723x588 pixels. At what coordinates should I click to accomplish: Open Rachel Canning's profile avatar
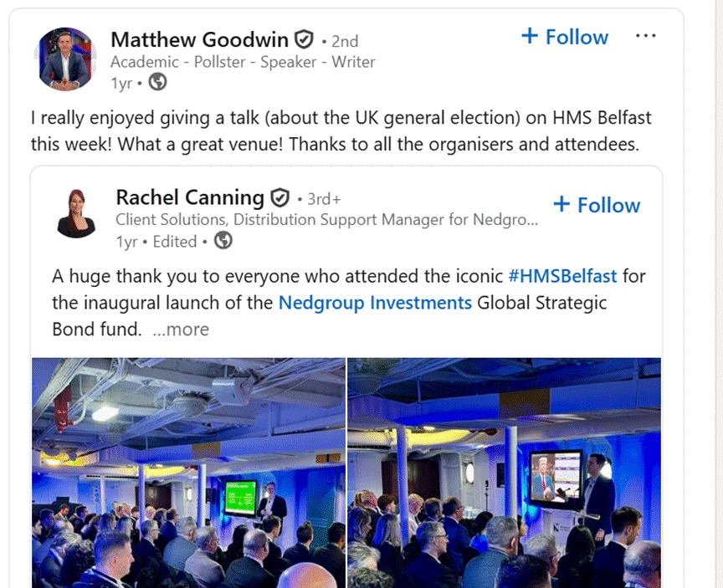(x=76, y=213)
